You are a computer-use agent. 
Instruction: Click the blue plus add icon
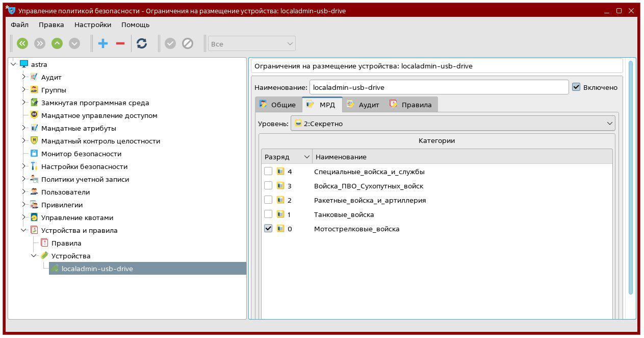103,44
